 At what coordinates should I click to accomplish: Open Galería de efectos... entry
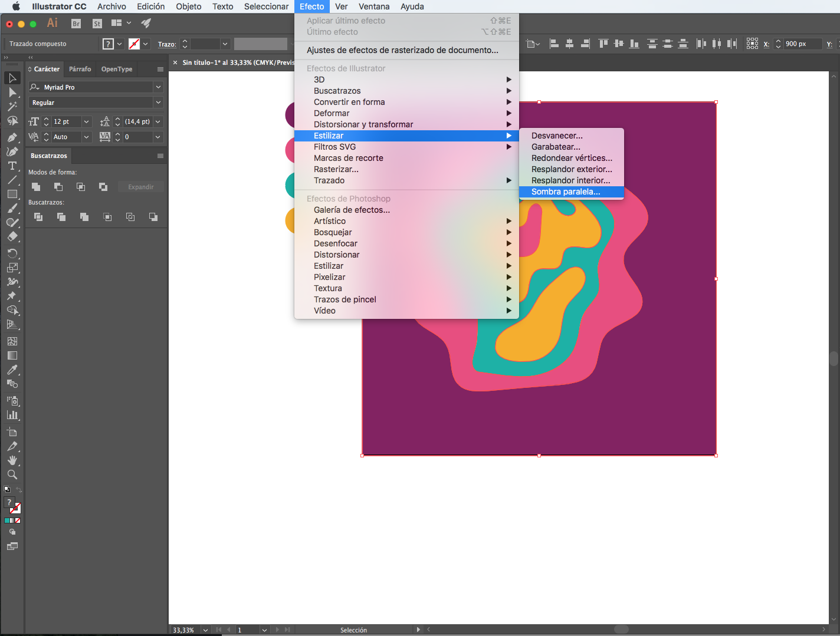406,210
